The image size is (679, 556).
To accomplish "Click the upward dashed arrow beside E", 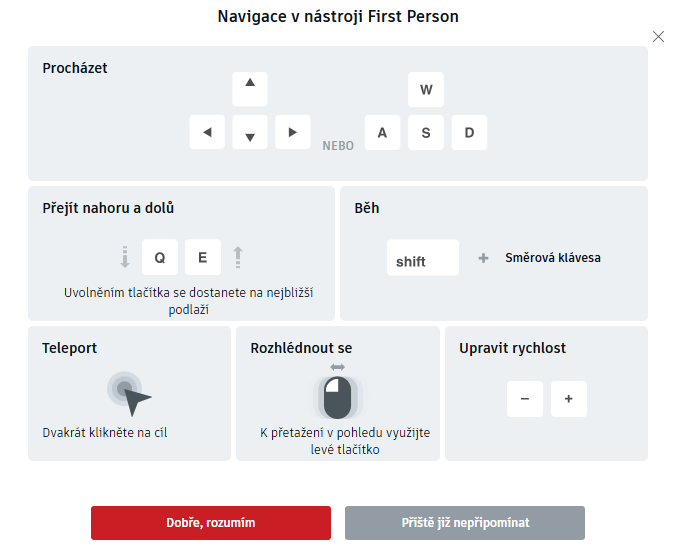I will 238,257.
